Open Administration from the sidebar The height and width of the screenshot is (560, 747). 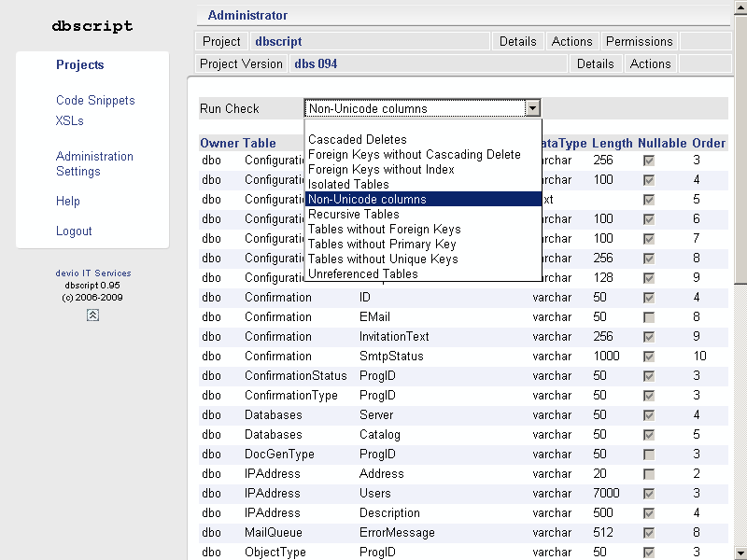click(x=94, y=156)
